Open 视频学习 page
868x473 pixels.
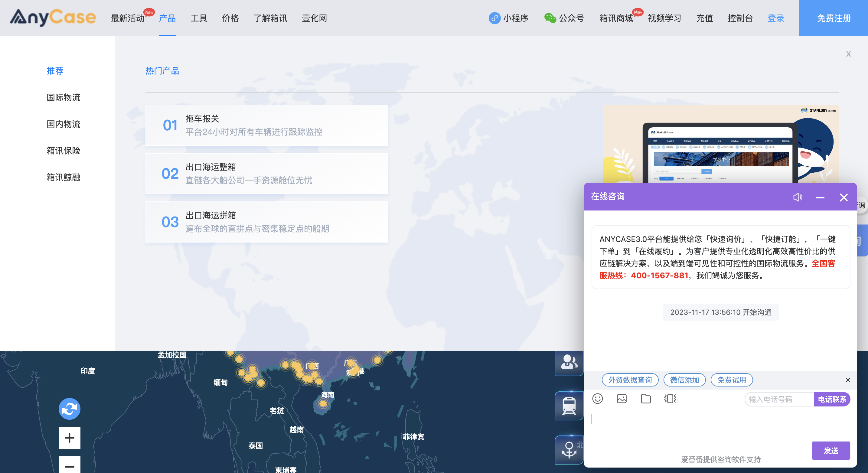pos(664,18)
